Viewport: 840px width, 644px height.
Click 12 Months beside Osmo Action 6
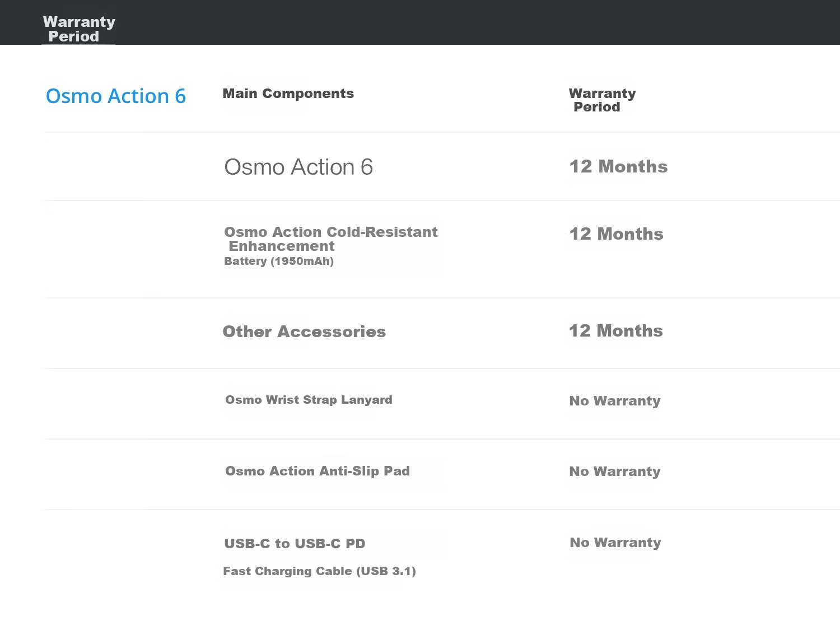[x=618, y=166]
